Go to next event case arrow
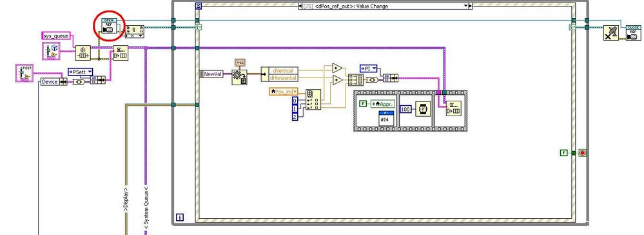 tap(470, 6)
